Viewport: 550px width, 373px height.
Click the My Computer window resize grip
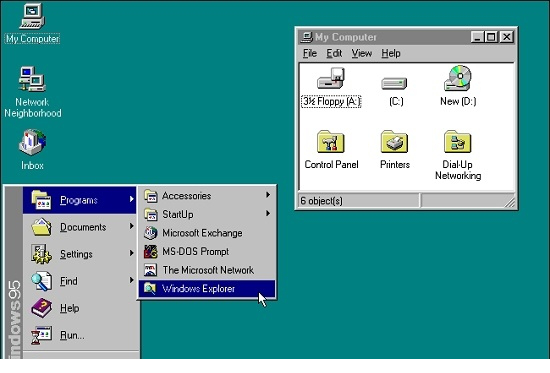point(510,203)
